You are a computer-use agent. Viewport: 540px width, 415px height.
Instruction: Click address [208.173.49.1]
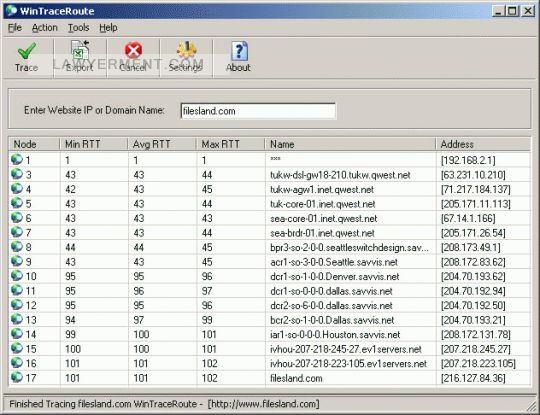coord(471,247)
